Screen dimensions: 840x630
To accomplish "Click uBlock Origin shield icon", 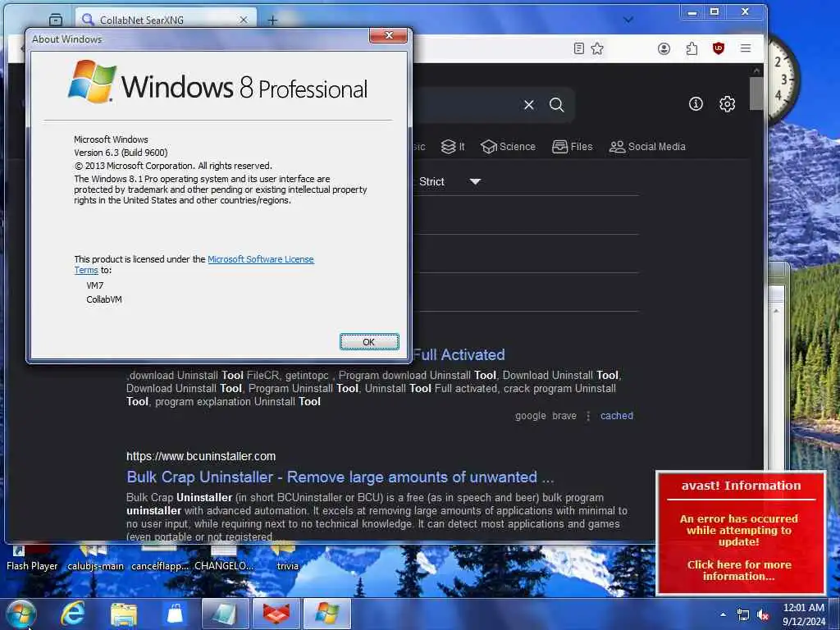I will [719, 48].
